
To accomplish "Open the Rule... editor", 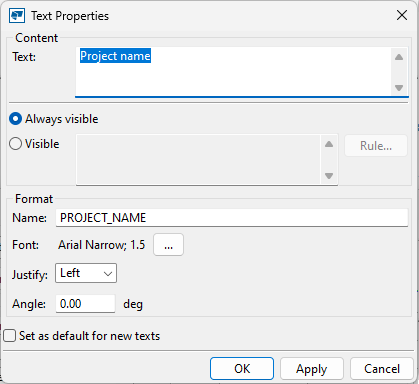I will [376, 146].
